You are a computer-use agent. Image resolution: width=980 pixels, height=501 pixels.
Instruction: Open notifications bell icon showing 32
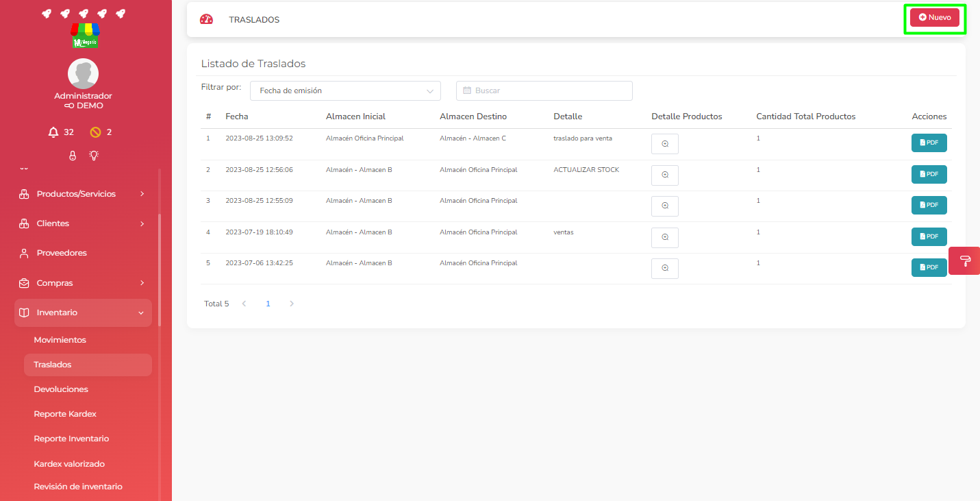tap(53, 132)
